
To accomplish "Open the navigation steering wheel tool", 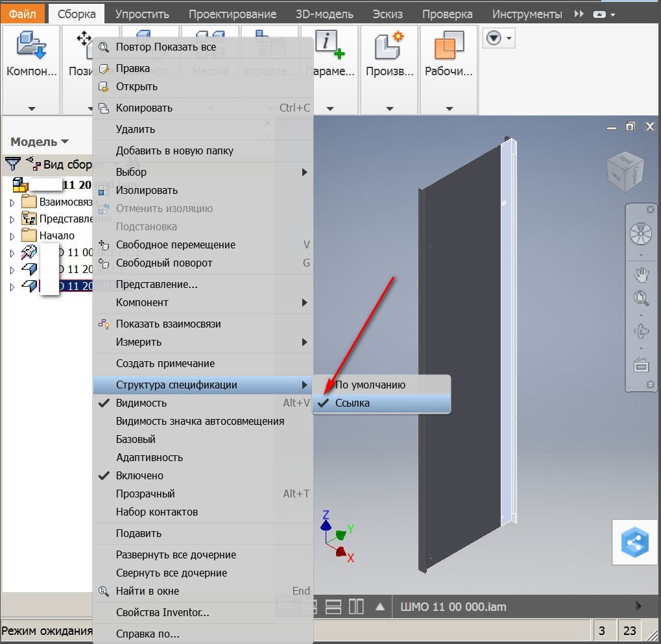I will tap(641, 233).
